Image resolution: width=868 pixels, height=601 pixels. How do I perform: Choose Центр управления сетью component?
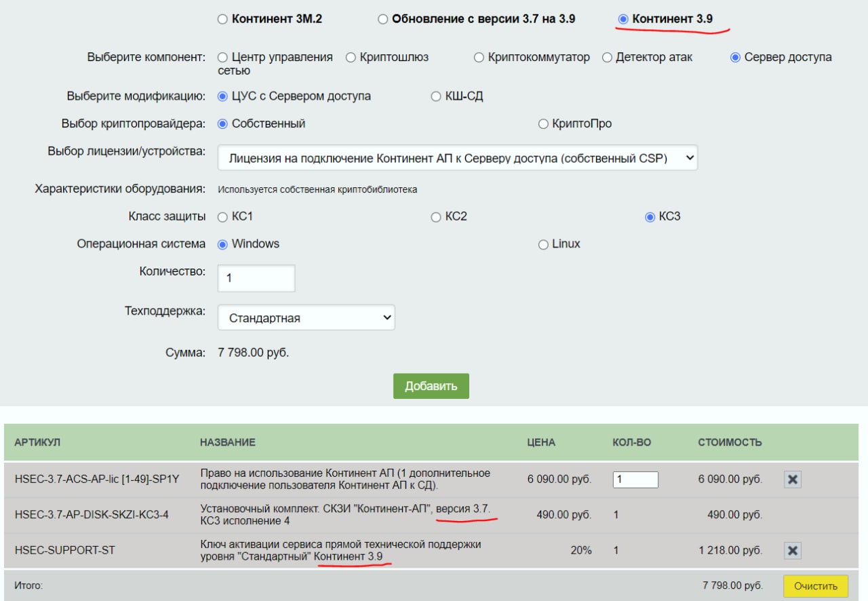tap(222, 58)
